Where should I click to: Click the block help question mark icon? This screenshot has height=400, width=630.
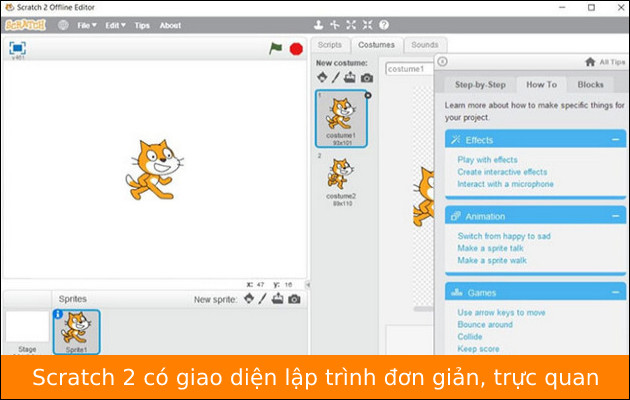(x=384, y=25)
